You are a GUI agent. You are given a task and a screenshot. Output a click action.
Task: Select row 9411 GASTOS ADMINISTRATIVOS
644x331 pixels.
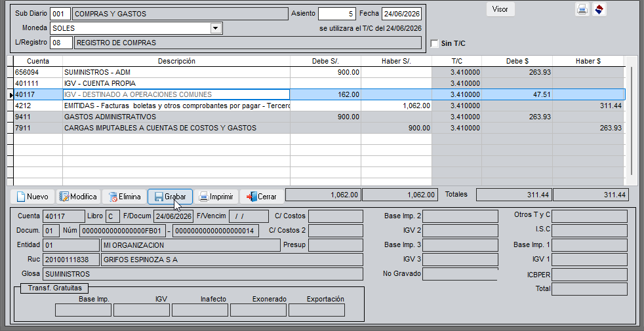coord(319,117)
